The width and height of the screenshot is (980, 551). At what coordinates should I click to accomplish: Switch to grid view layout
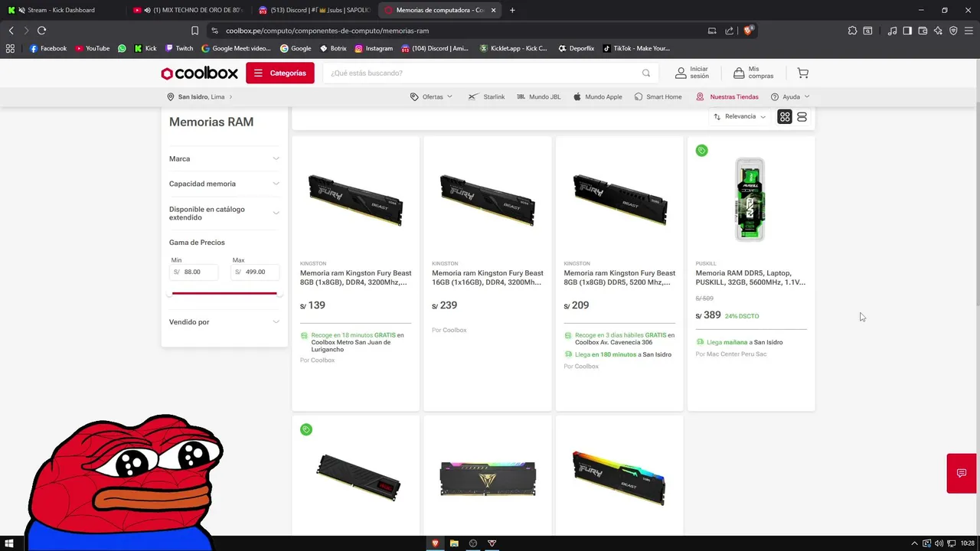coord(785,117)
